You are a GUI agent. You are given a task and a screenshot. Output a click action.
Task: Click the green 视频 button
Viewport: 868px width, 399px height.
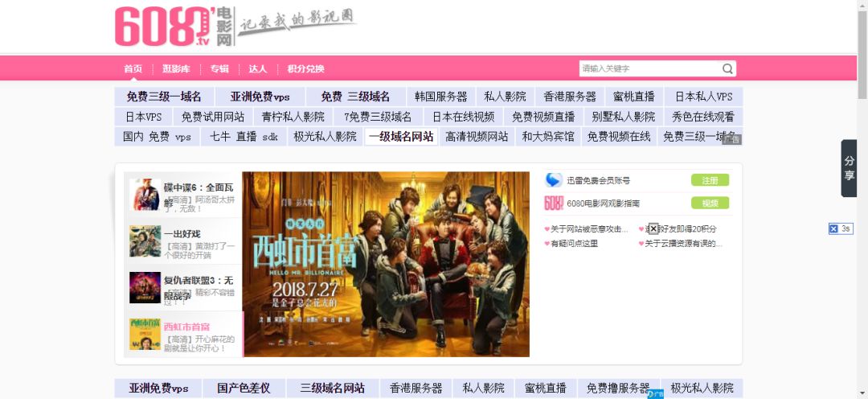[x=710, y=204]
